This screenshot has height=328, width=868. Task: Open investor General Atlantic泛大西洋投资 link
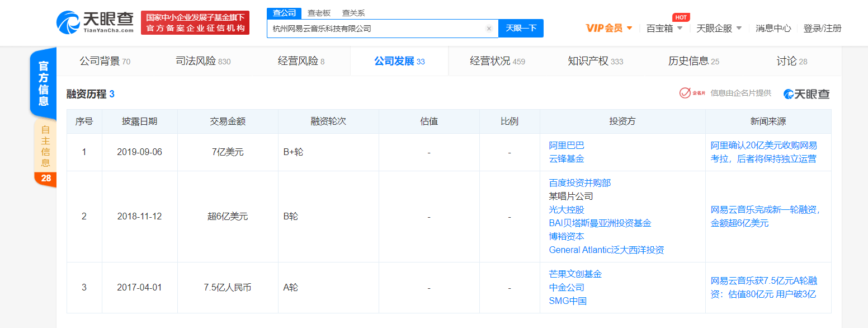click(606, 250)
